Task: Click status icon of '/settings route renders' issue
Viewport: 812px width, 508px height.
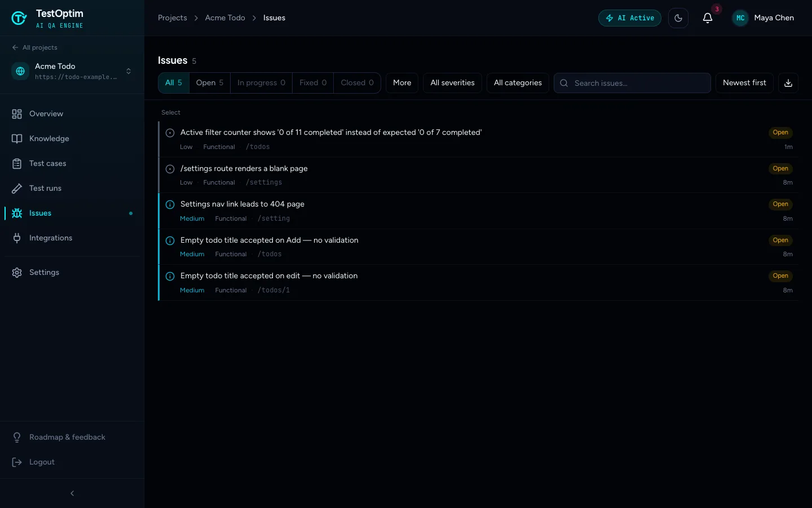Action: (170, 169)
